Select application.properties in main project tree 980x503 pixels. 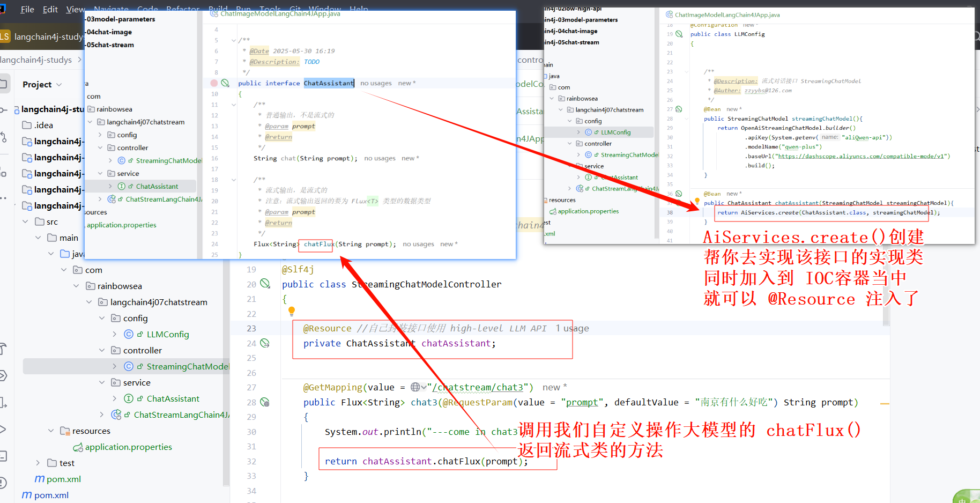(129, 447)
